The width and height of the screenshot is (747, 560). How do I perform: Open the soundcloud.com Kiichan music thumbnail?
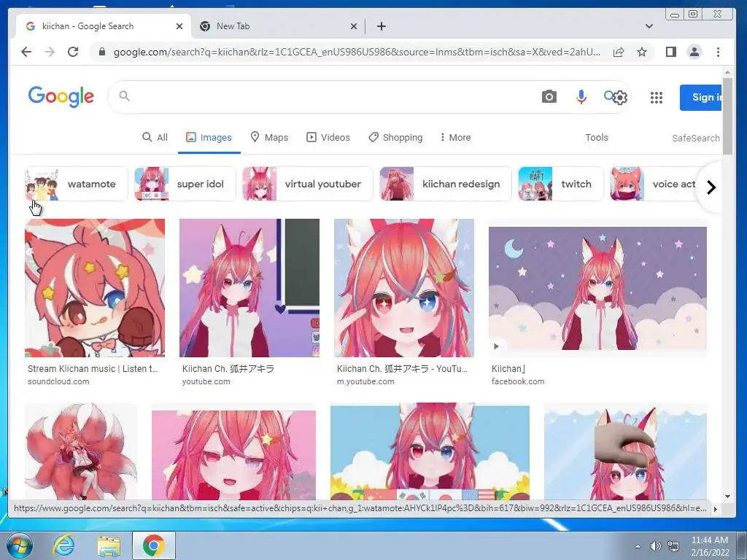[95, 287]
